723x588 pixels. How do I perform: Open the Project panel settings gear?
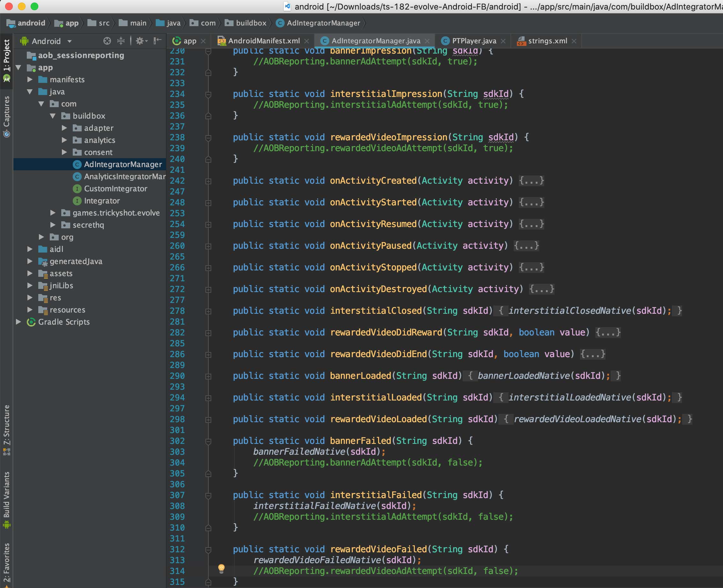(x=140, y=41)
